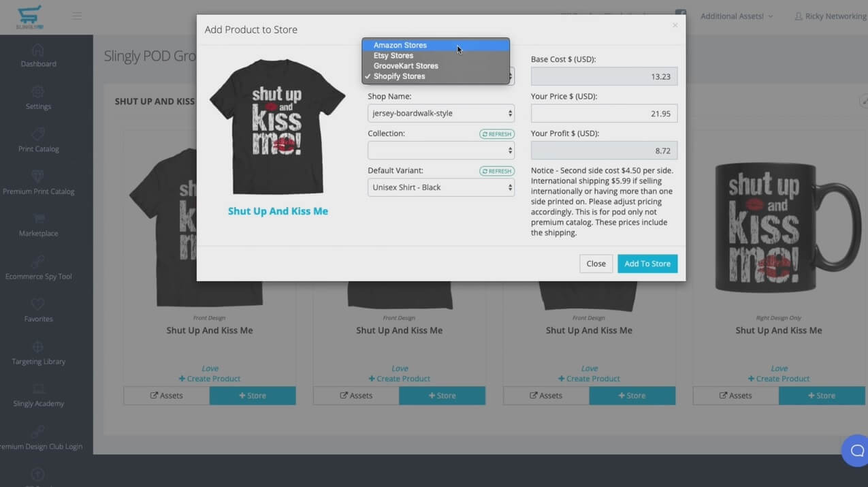The width and height of the screenshot is (868, 487).
Task: Open Favorites heart icon in sidebar
Action: tap(38, 304)
